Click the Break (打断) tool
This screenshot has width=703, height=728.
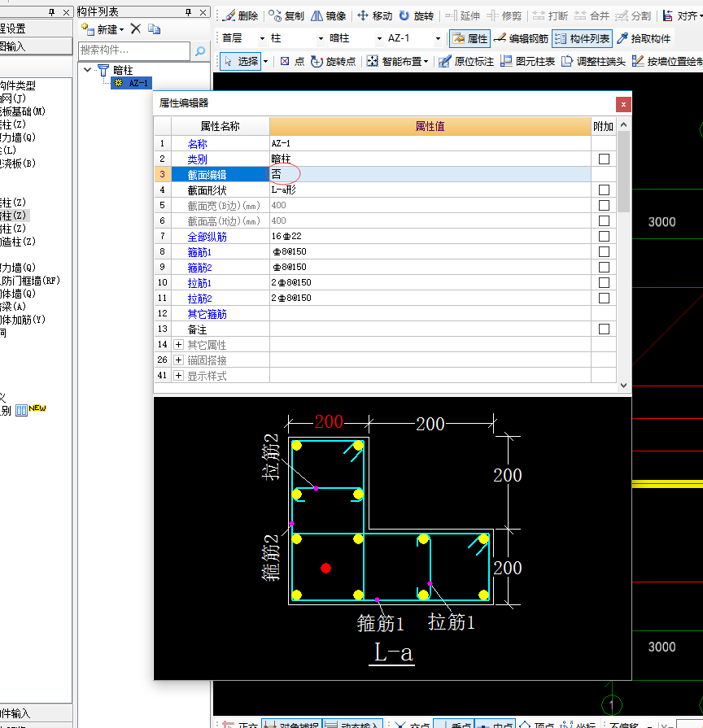tap(550, 15)
